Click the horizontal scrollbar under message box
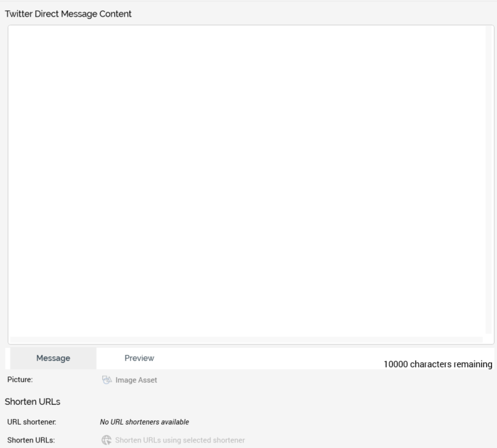The width and height of the screenshot is (497, 448). (x=246, y=340)
